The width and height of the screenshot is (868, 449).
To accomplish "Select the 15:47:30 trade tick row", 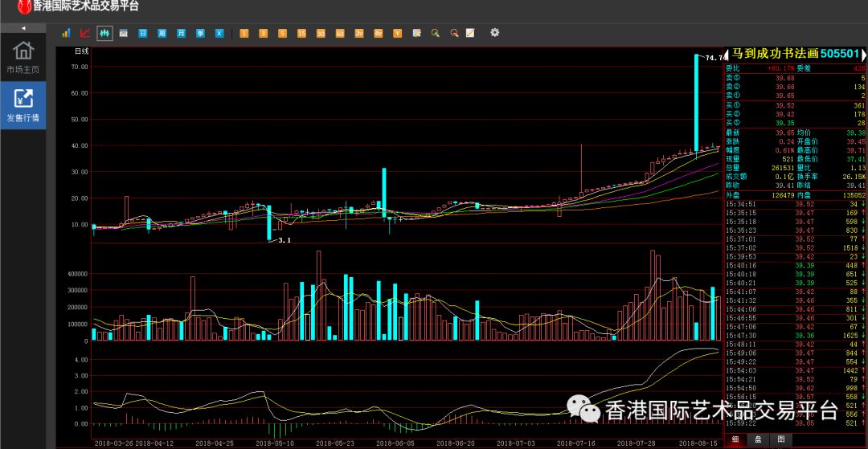I will 796,335.
